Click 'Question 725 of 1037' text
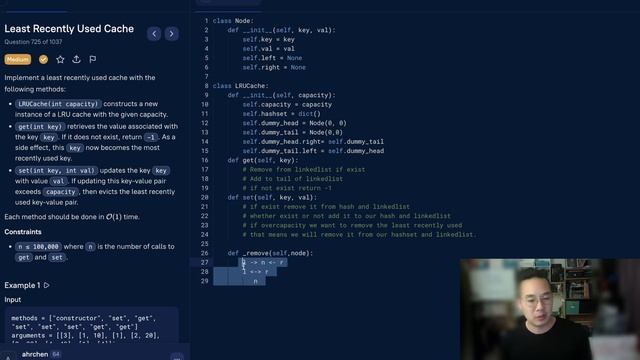 click(33, 42)
